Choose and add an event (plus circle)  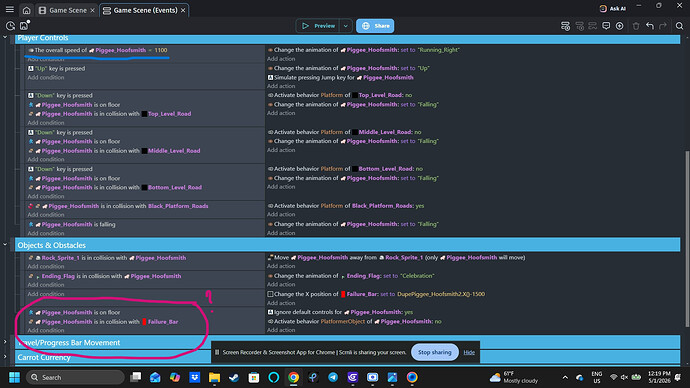[620, 26]
